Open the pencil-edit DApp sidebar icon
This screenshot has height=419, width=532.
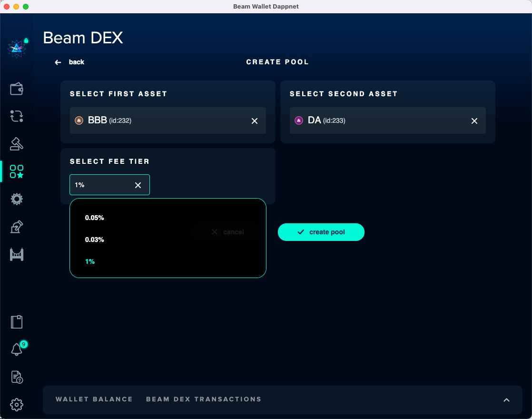point(16,227)
